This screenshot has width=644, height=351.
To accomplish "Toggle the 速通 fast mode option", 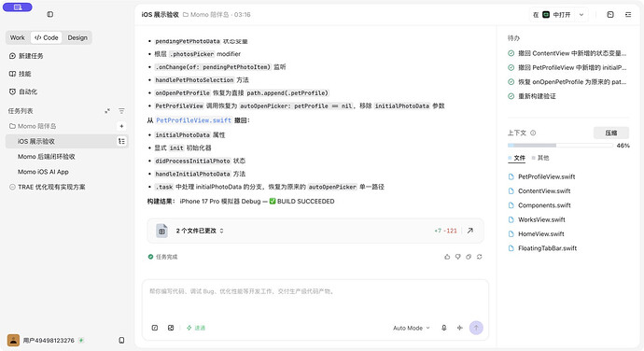I will [196, 328].
